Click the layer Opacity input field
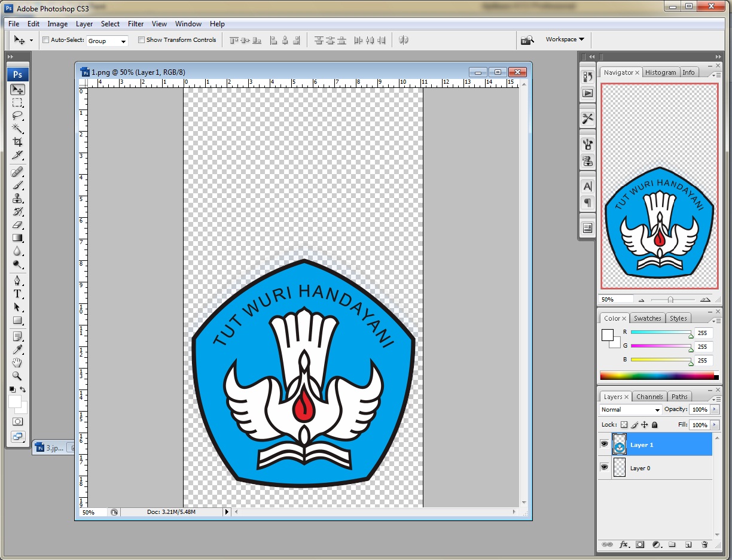The height and width of the screenshot is (560, 732). [x=699, y=410]
